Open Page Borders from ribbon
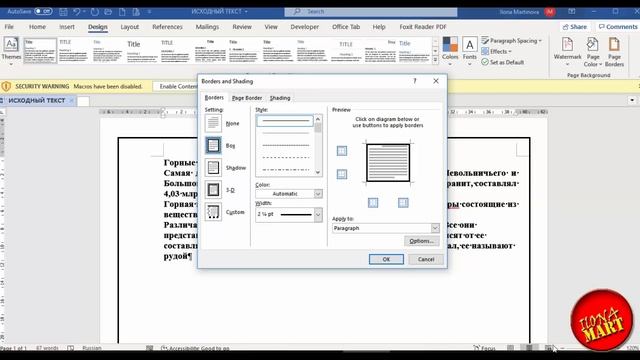 point(614,51)
